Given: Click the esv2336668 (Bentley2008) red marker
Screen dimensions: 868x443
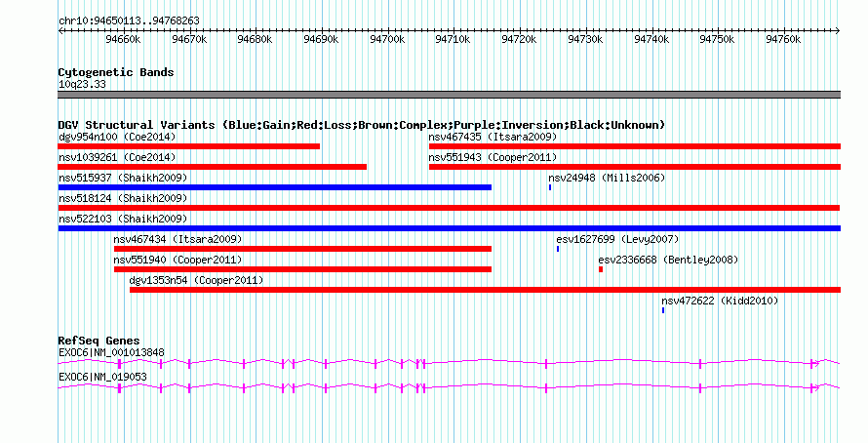Looking at the screenshot, I should (x=601, y=269).
